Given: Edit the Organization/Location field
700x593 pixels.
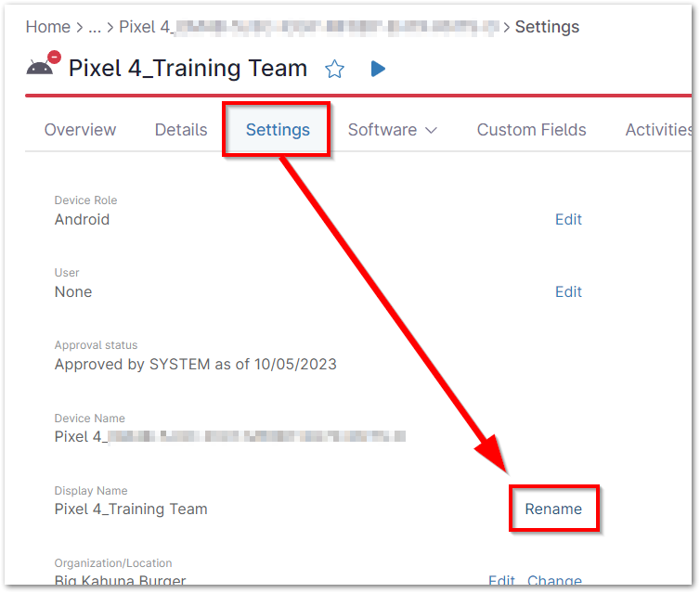Looking at the screenshot, I should coord(501,582).
